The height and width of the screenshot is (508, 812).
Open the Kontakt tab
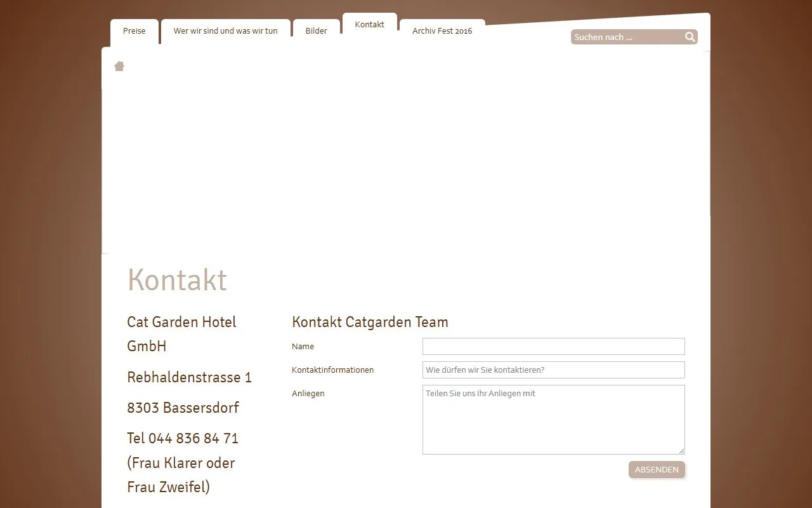click(x=370, y=24)
